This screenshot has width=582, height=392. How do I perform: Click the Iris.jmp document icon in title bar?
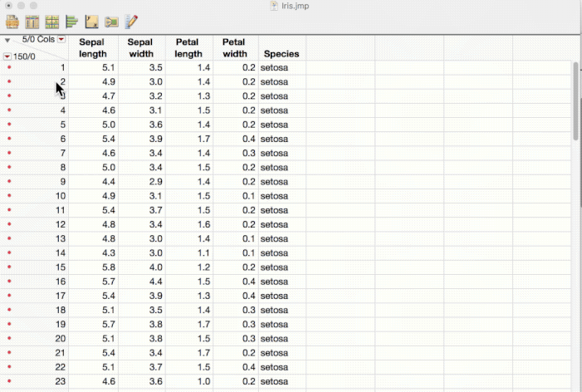274,6
